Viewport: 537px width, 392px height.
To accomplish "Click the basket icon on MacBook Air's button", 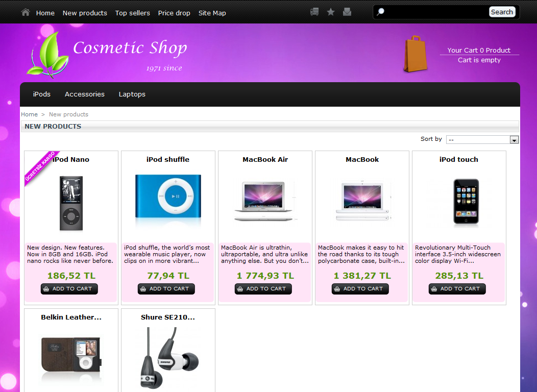I will [x=240, y=289].
